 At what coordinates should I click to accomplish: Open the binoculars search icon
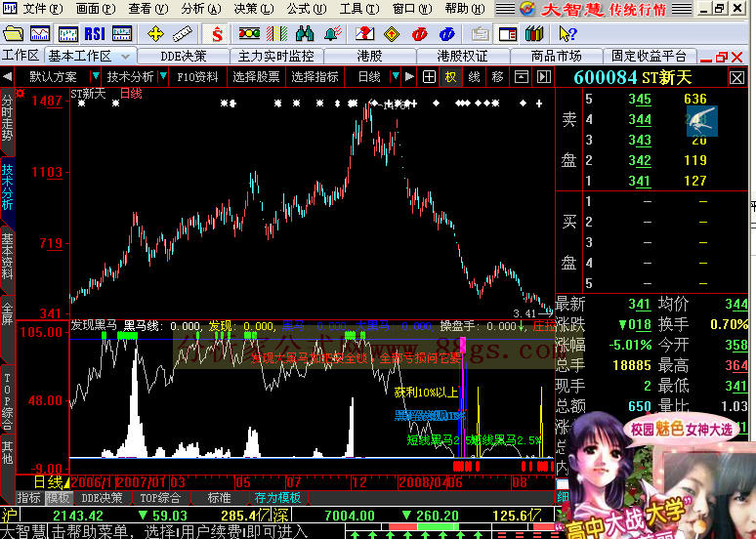pyautogui.click(x=304, y=34)
